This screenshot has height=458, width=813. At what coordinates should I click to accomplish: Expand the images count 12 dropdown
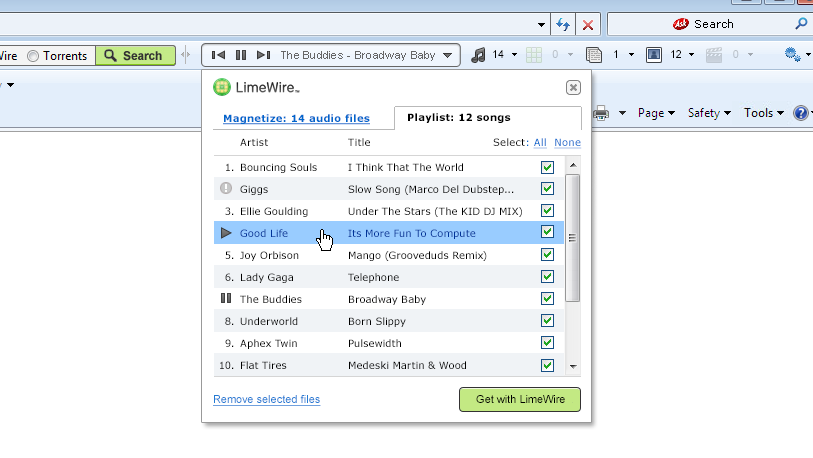(691, 54)
